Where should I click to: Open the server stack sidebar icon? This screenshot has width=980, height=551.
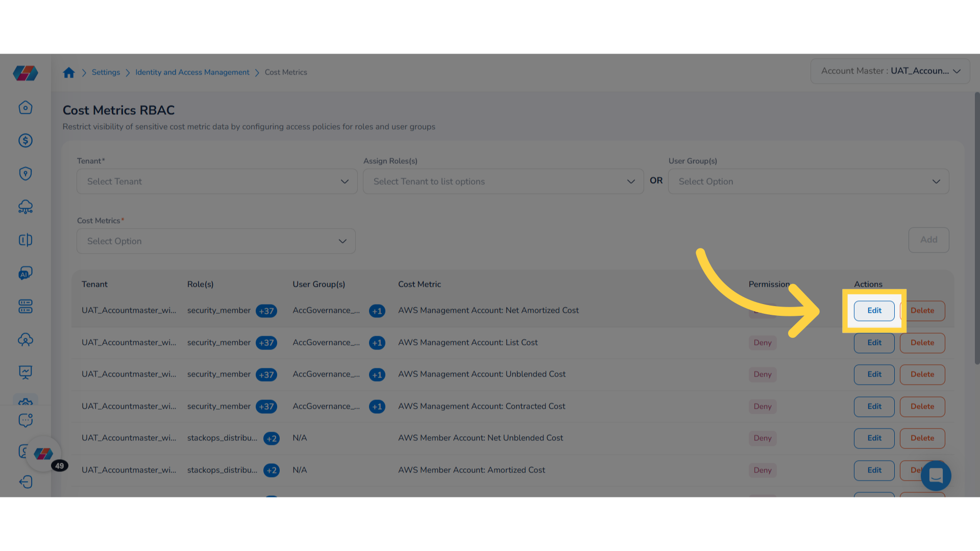click(26, 307)
